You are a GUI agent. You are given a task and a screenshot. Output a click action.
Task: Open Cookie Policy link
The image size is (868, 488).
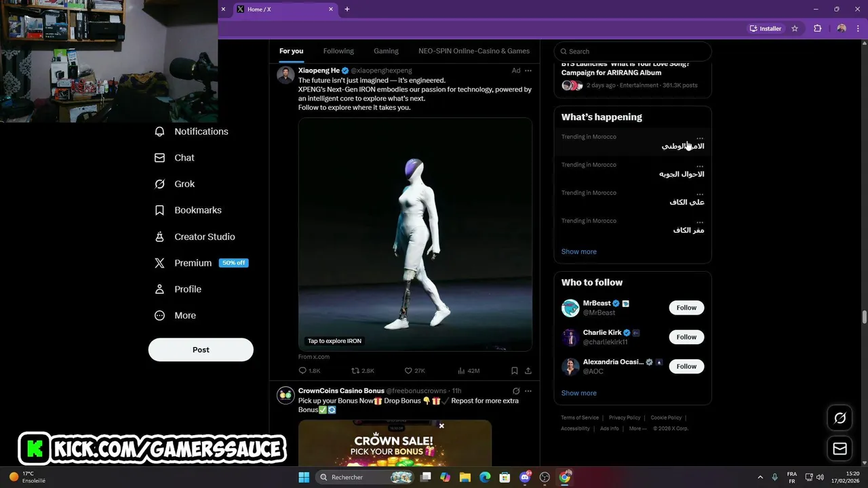pos(666,418)
